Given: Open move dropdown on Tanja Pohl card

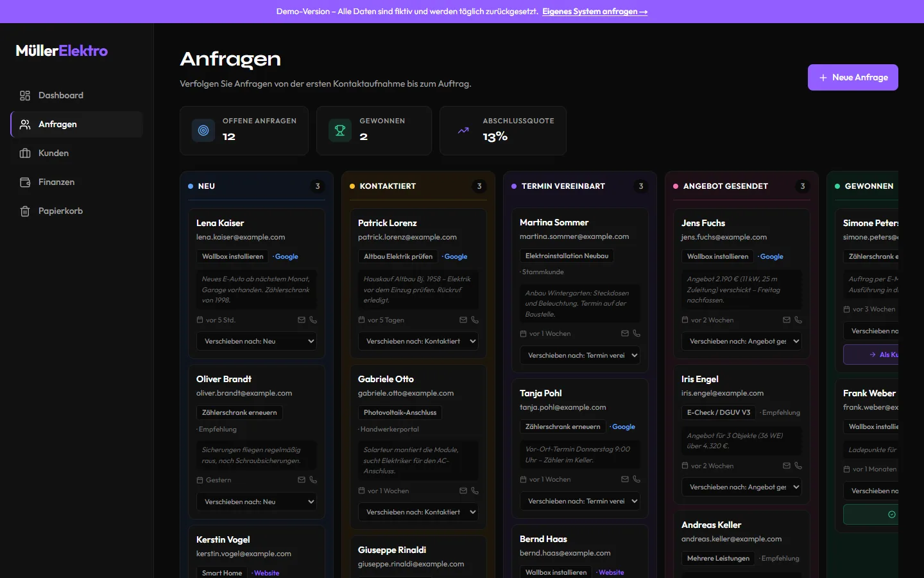Looking at the screenshot, I should click(580, 501).
